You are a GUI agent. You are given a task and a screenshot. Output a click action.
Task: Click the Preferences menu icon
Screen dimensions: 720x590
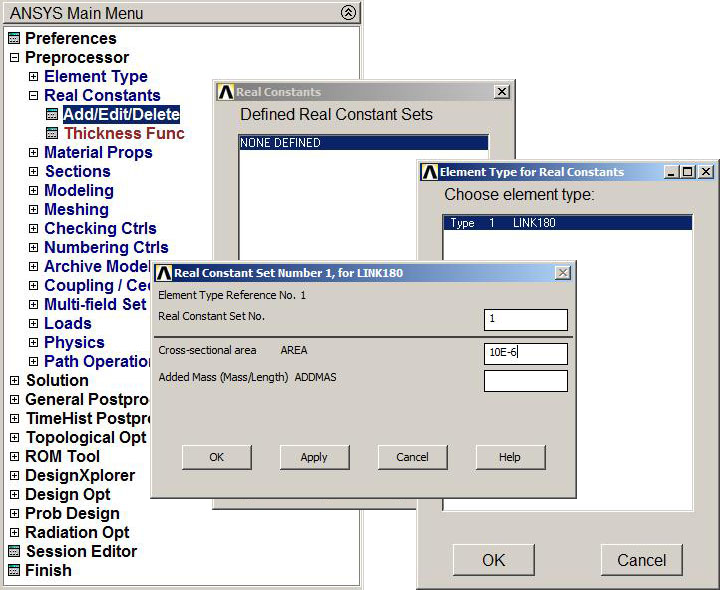[x=14, y=39]
